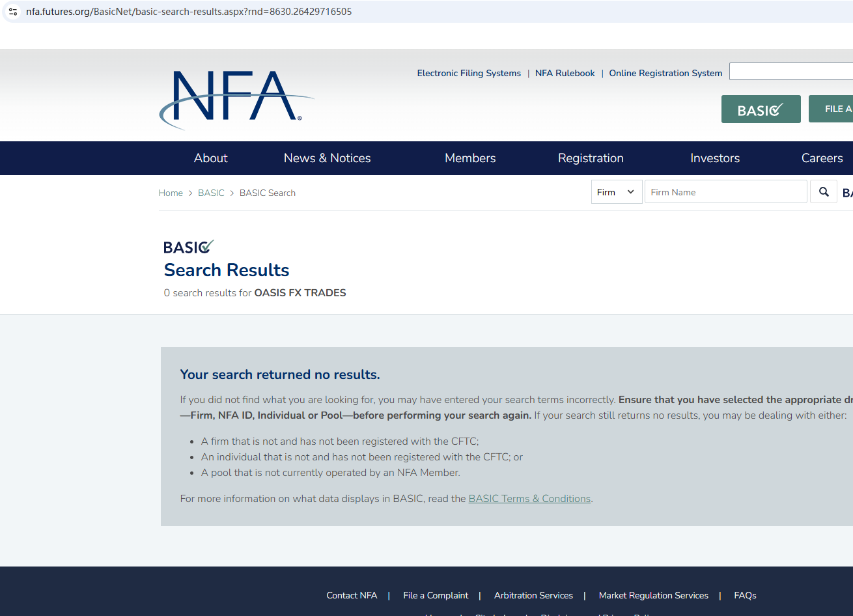Click the Home breadcrumb link
The height and width of the screenshot is (616, 853).
pyautogui.click(x=171, y=193)
